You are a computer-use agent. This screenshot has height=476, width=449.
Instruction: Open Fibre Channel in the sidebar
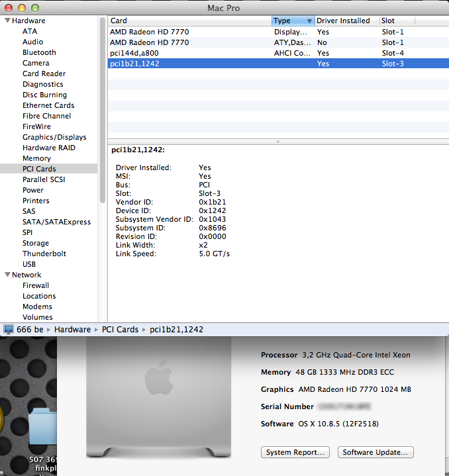pos(46,116)
